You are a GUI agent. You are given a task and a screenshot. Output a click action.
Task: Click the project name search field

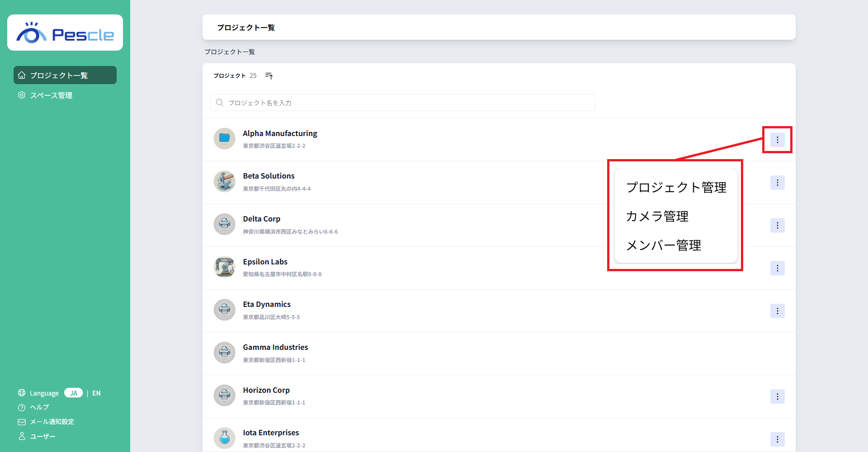(402, 103)
